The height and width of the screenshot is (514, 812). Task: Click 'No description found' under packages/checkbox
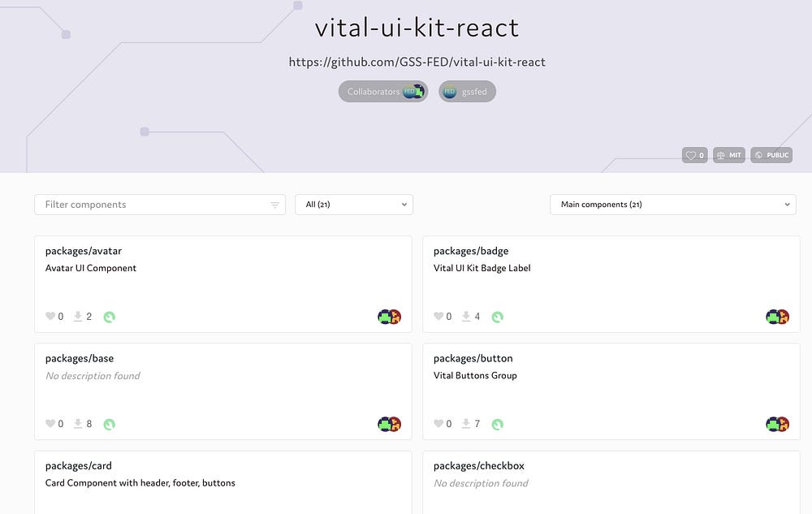point(481,483)
